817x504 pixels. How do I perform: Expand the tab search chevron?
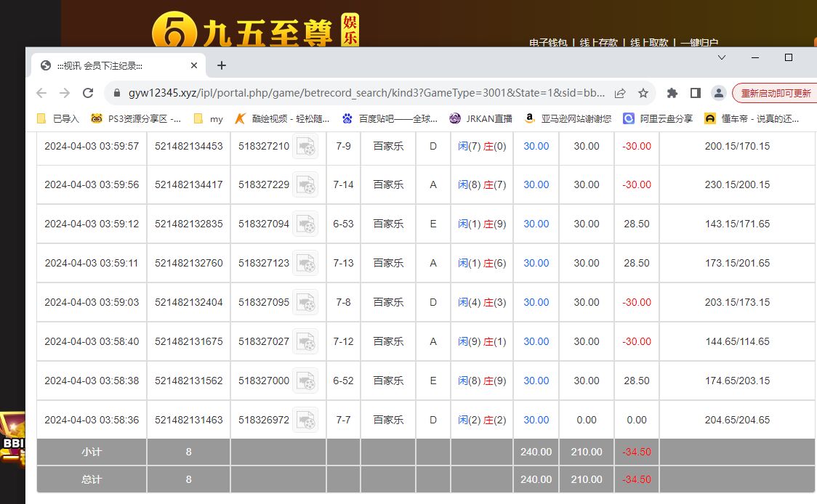coord(722,57)
